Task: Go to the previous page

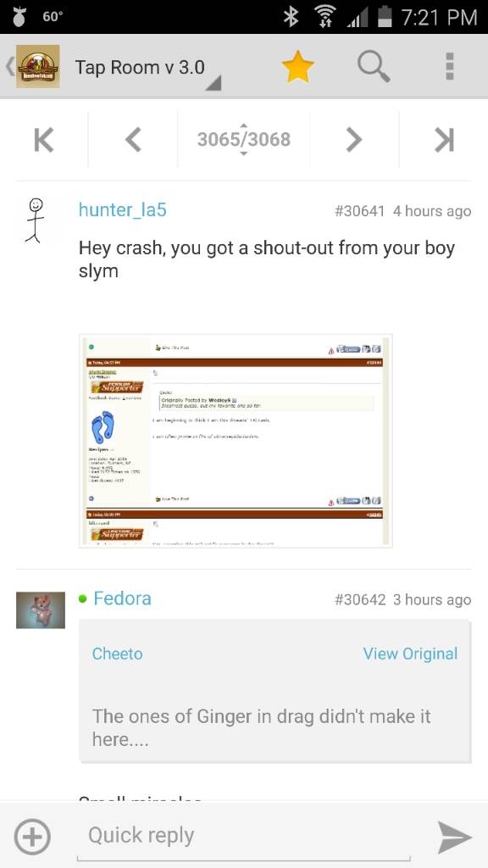Action: (133, 140)
